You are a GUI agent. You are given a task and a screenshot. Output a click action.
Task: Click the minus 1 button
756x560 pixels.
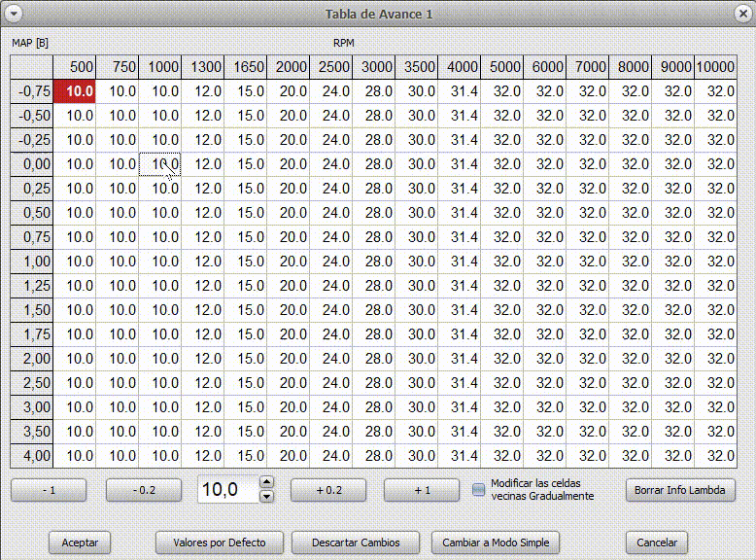click(x=49, y=490)
